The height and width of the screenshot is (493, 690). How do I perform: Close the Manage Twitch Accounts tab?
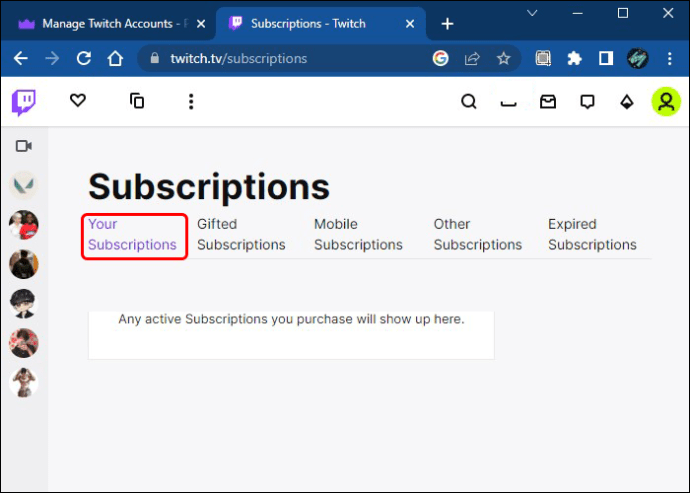pyautogui.click(x=201, y=24)
